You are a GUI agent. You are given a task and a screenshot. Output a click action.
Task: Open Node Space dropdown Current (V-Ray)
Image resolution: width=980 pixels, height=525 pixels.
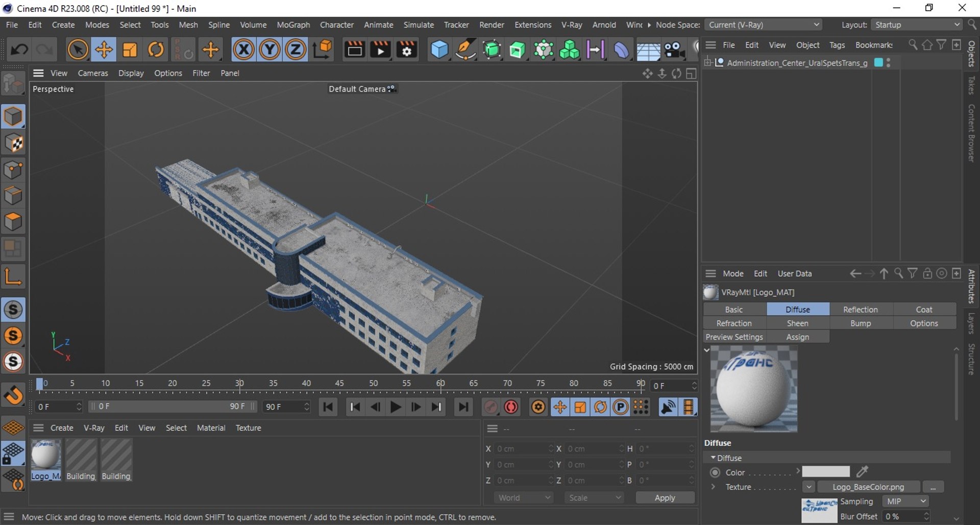point(764,25)
